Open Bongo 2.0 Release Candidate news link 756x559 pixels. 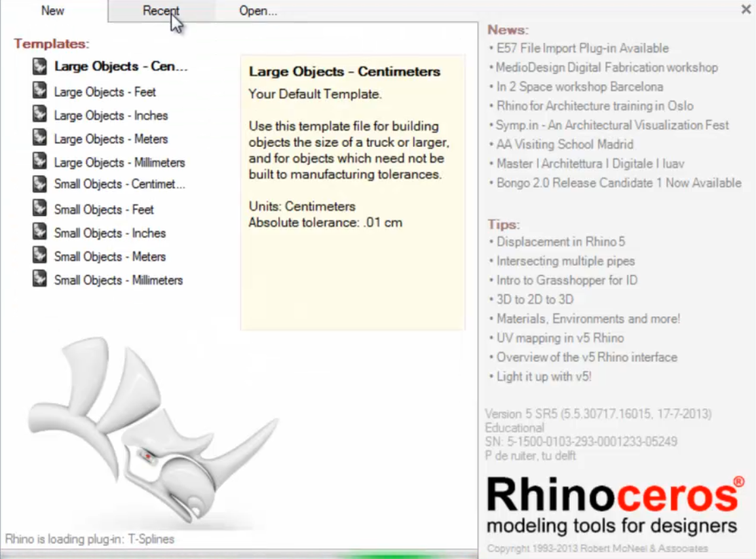(x=618, y=183)
